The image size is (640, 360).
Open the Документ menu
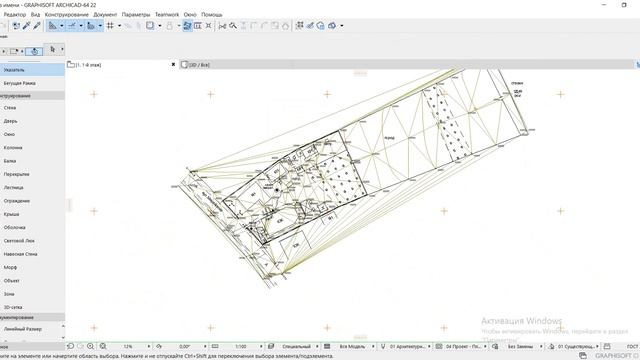coord(105,15)
